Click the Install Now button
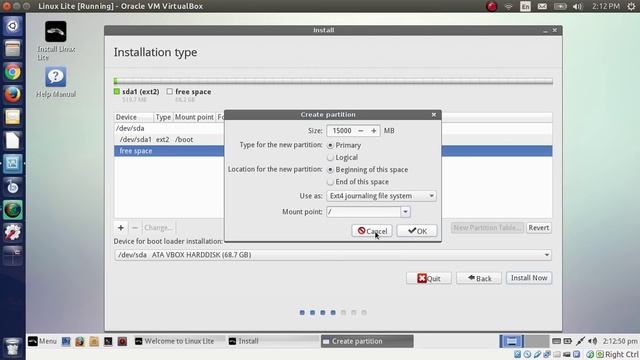The image size is (640, 360). 529,278
